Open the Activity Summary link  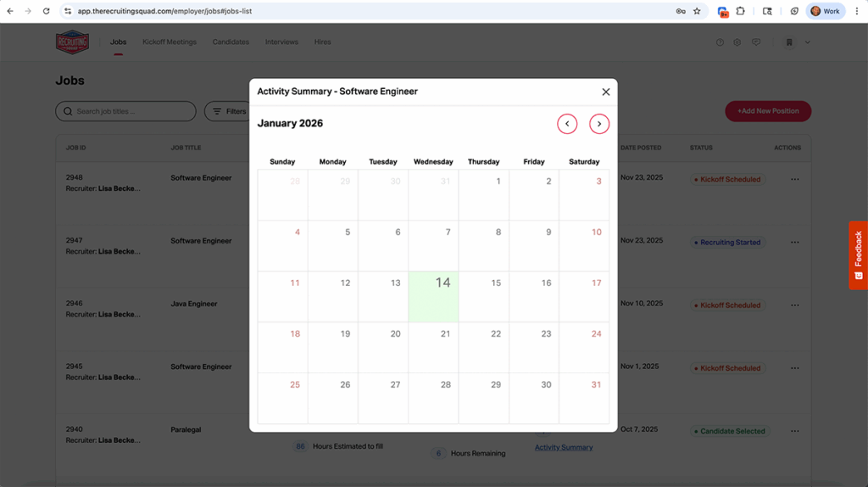point(564,447)
